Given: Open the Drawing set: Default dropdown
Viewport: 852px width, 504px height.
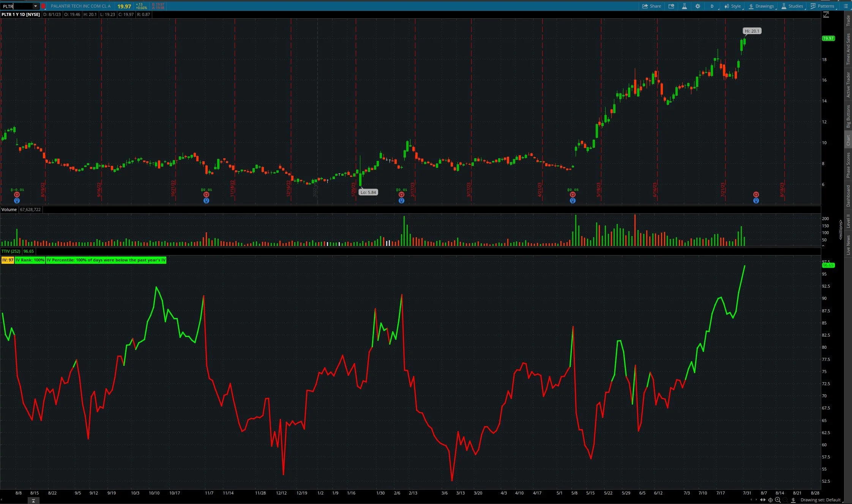Looking at the screenshot, I should [x=822, y=500].
